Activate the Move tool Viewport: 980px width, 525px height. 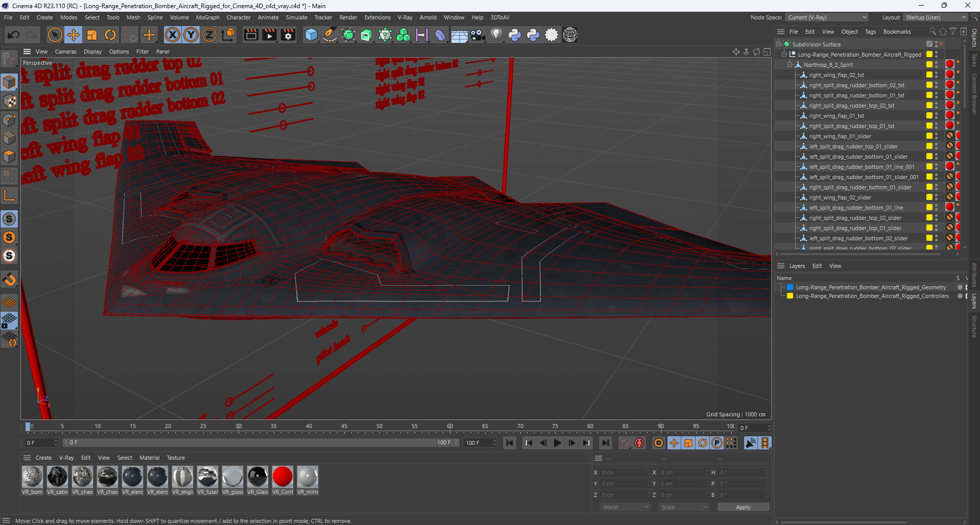click(x=73, y=35)
